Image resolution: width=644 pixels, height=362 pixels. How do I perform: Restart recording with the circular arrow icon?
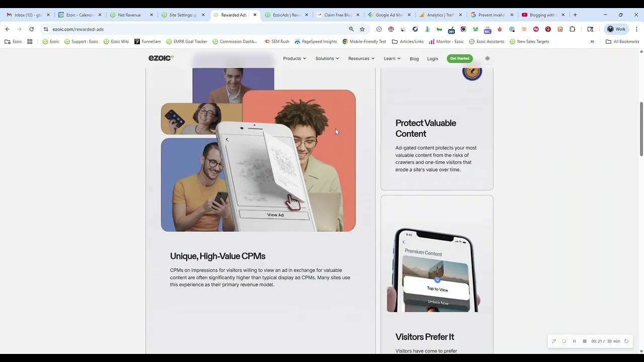tap(626, 341)
